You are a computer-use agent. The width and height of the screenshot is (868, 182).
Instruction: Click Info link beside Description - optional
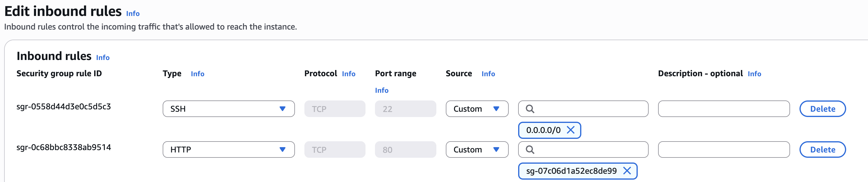pos(754,74)
